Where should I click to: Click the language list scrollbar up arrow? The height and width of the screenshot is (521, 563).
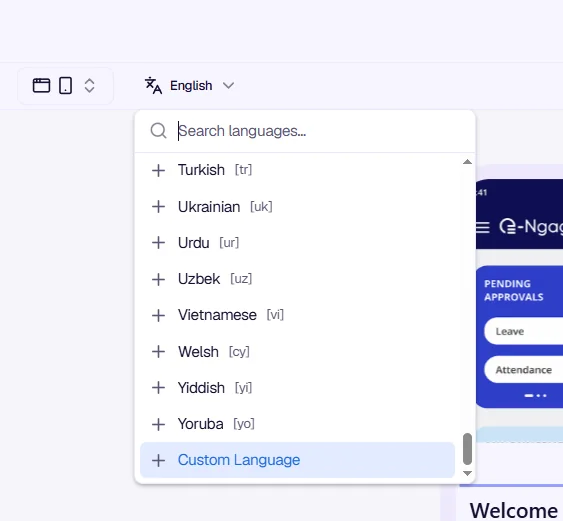click(467, 162)
